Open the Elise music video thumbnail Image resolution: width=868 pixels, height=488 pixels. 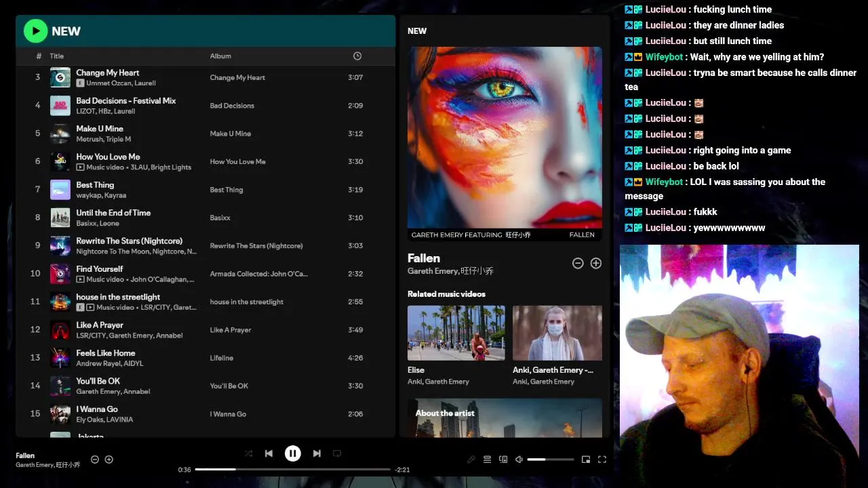456,333
